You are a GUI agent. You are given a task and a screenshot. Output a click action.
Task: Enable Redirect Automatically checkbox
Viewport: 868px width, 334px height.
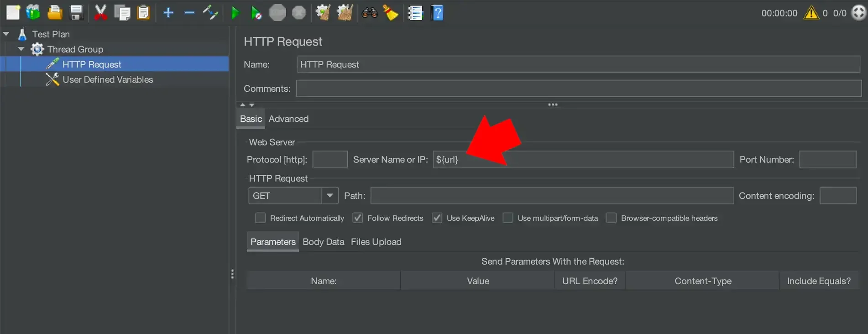[260, 218]
